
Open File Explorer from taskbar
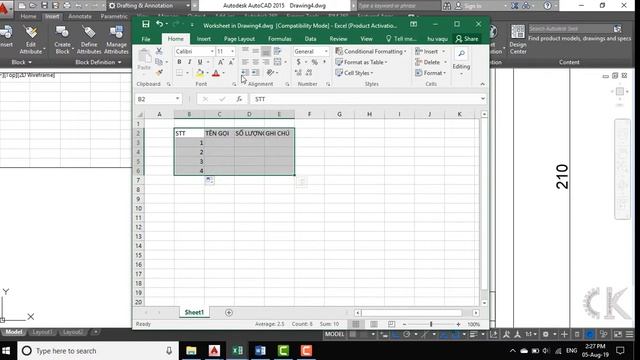click(x=191, y=351)
